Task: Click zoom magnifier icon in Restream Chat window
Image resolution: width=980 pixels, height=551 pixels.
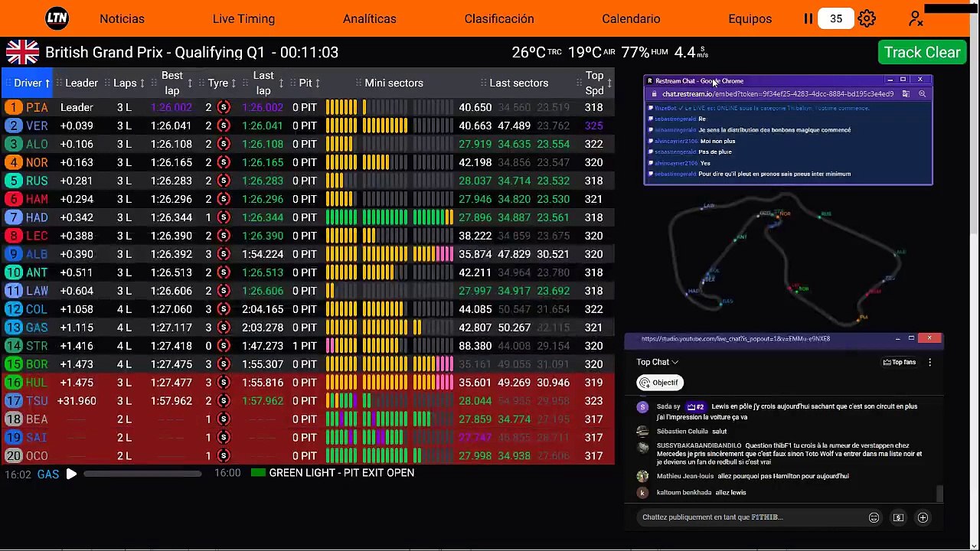Action: (922, 94)
